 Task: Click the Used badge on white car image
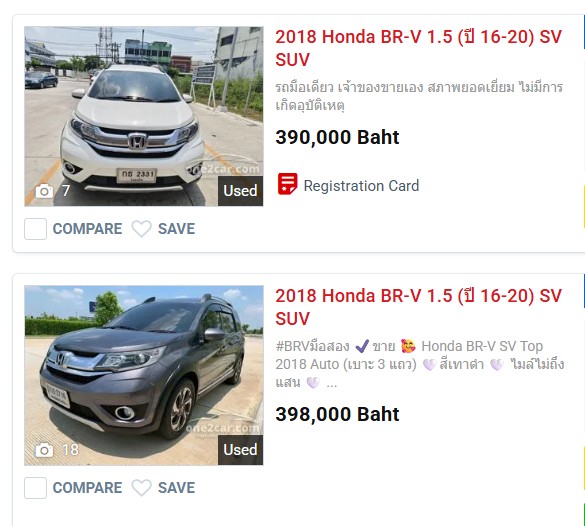click(240, 191)
